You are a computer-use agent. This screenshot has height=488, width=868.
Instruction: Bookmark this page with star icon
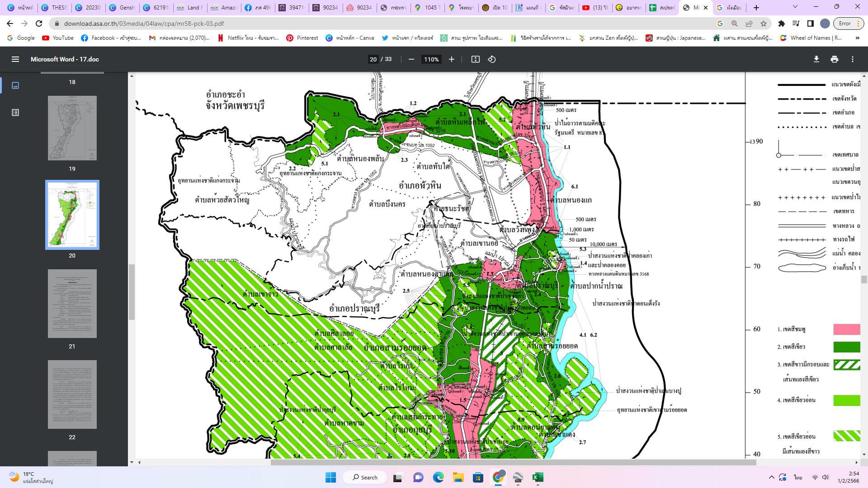[764, 23]
